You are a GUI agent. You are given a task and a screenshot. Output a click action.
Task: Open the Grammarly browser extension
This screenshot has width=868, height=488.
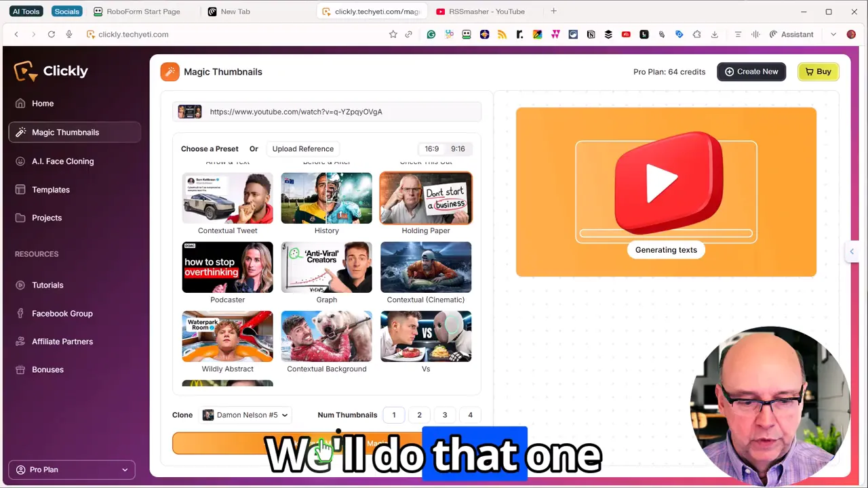(431, 34)
